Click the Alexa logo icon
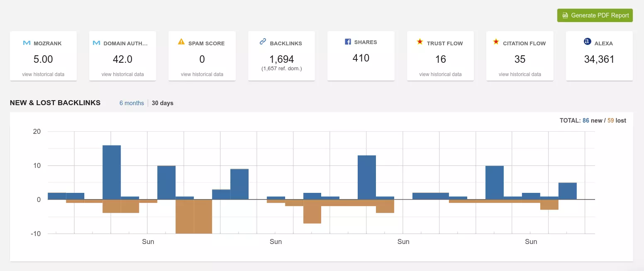This screenshot has width=644, height=271. [x=587, y=42]
